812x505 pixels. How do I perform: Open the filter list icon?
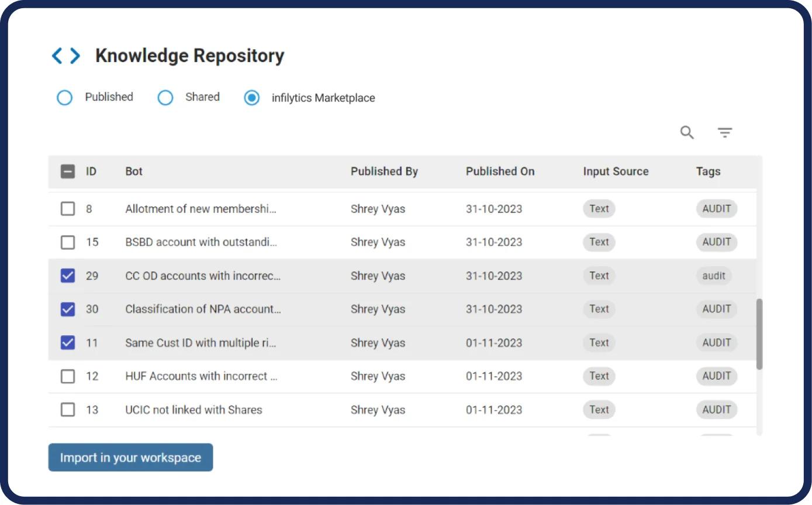coord(725,133)
